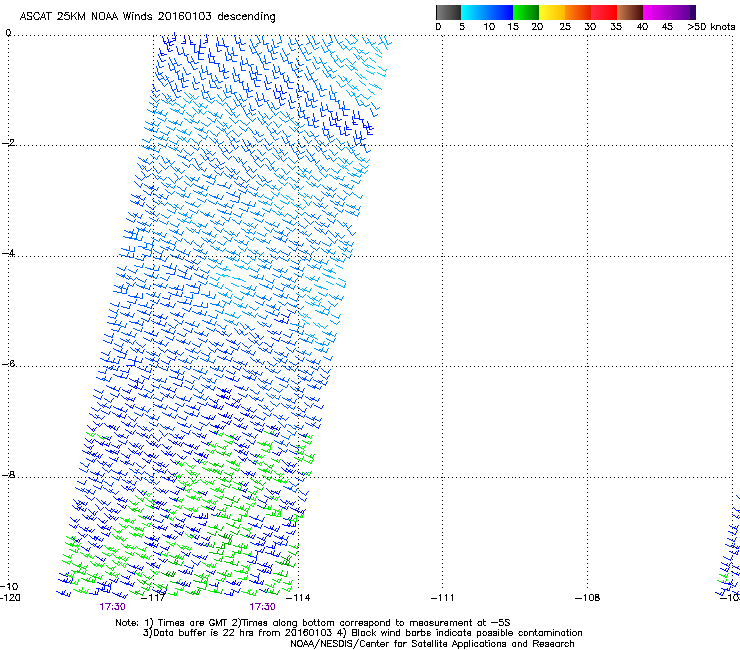Click the longitude axis label '-120'
This screenshot has width=740, height=650.
coord(10,598)
